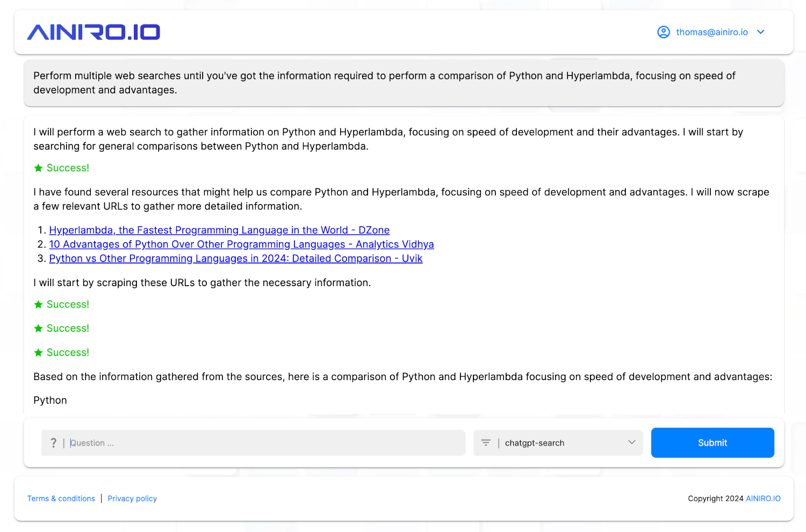The image size is (806, 532).
Task: Open the Python vs Other Languages Uvik link
Action: coord(236,259)
